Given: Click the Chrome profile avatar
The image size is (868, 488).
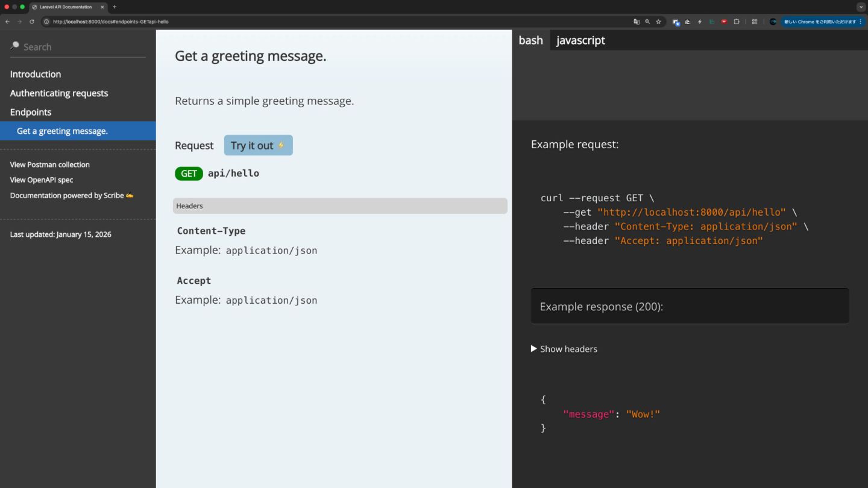Looking at the screenshot, I should click(x=773, y=22).
